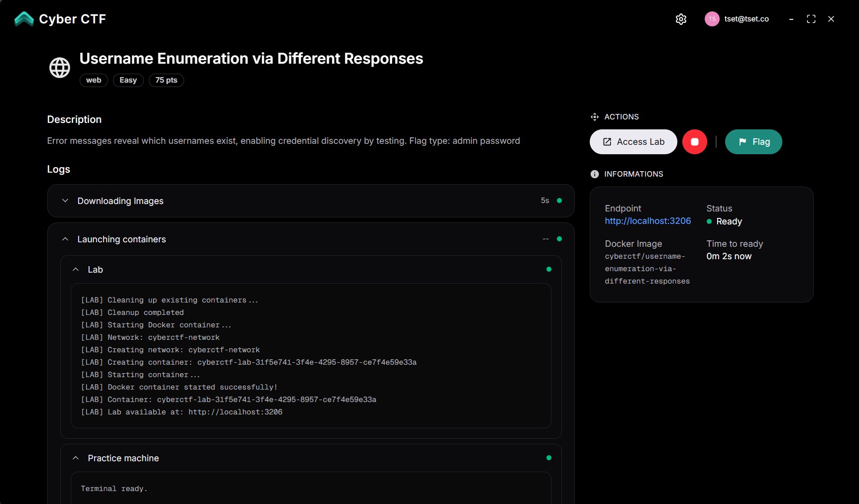Click the 'Cleaning up existing containers' log line
The height and width of the screenshot is (504, 859).
point(169,300)
